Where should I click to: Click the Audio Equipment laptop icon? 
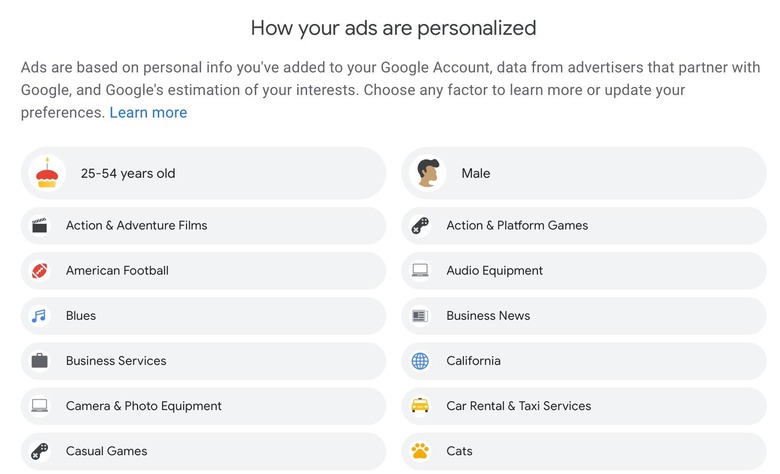(x=420, y=271)
